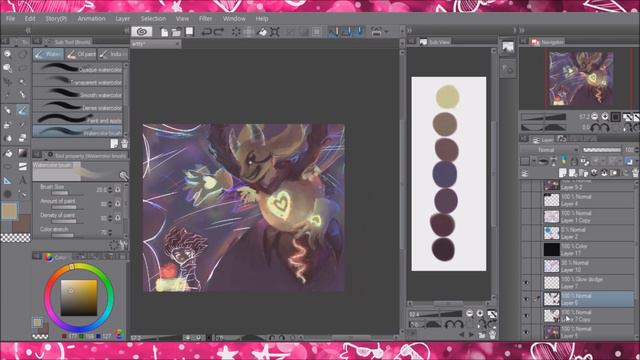Click the Delete layer trash icon
The image size is (640, 360).
point(636,173)
